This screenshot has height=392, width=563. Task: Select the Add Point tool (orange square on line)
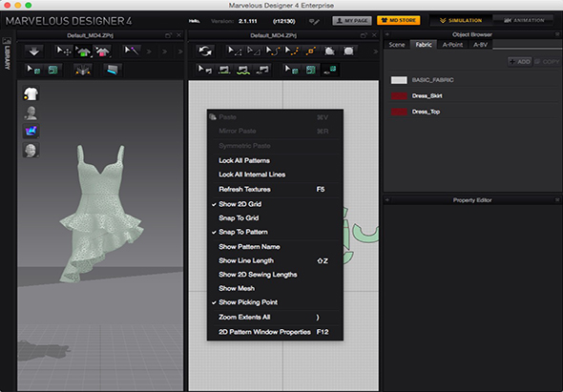(x=311, y=52)
